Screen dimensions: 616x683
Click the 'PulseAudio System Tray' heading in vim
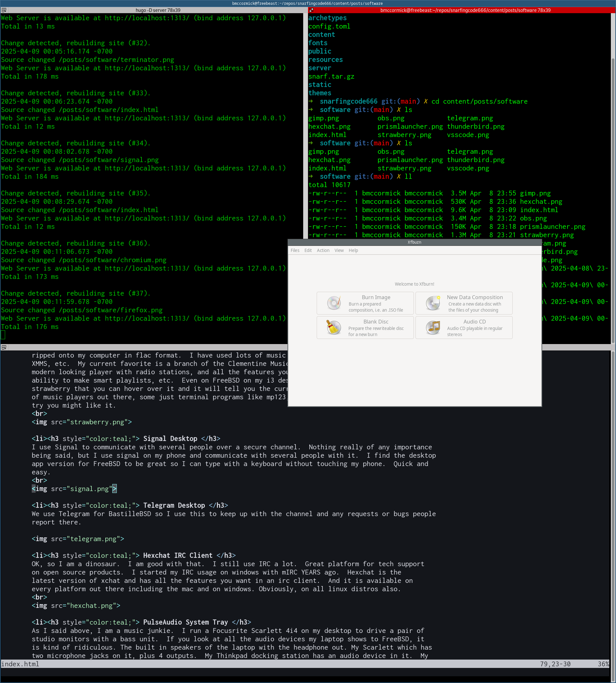click(x=185, y=622)
